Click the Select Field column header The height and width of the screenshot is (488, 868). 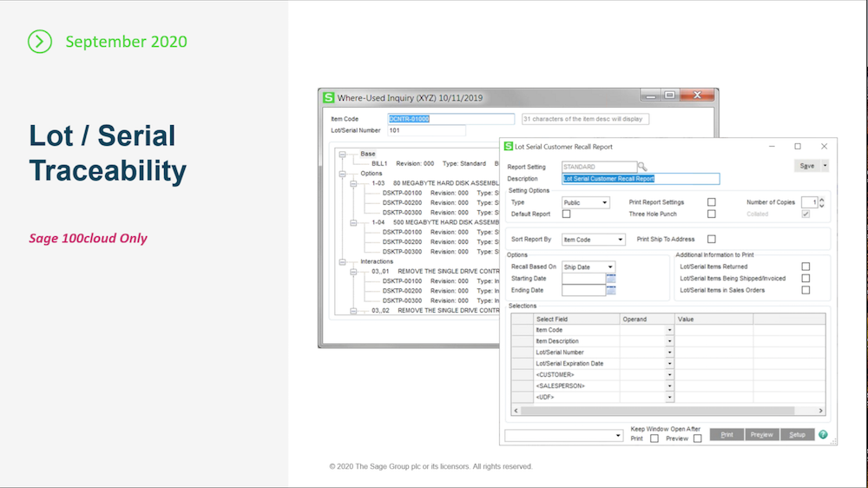coord(576,319)
